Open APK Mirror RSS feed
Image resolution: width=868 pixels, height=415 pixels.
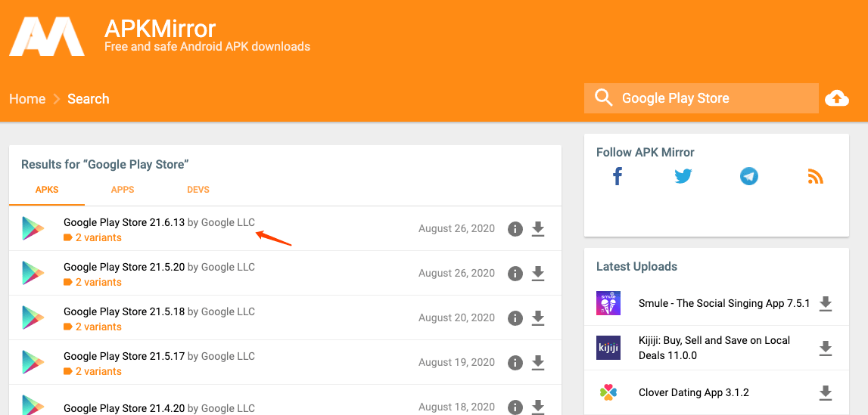click(816, 177)
